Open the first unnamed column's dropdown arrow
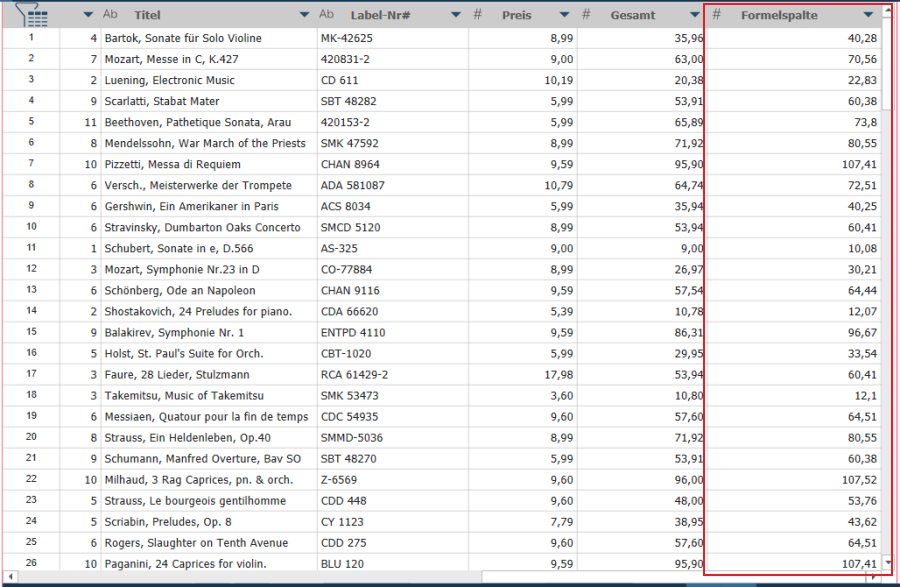Screen dimensions: 900x587 88,15
